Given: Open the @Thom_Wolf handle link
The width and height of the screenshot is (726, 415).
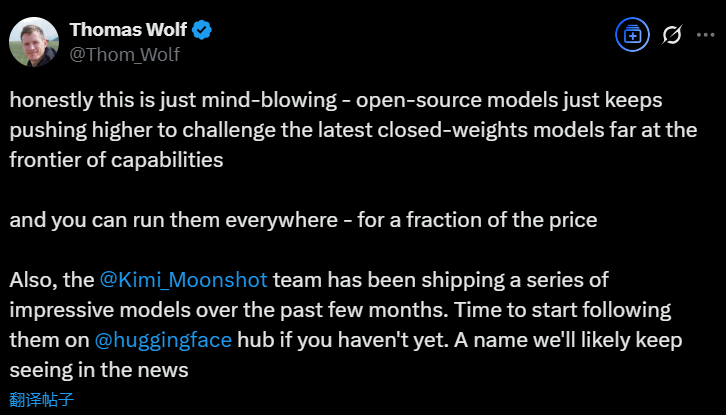Looking at the screenshot, I should click(x=123, y=54).
